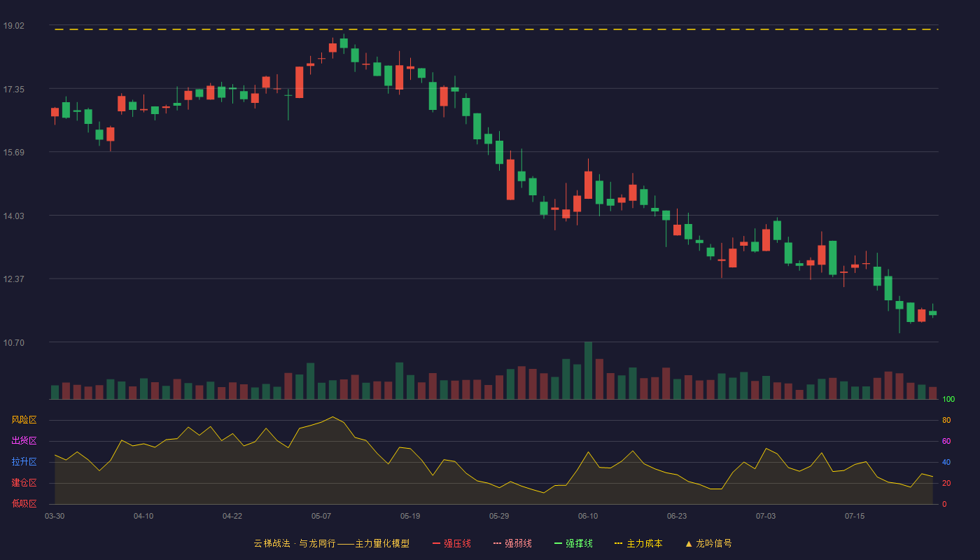Click the 拉升区 zone label
The image size is (980, 560).
(24, 462)
